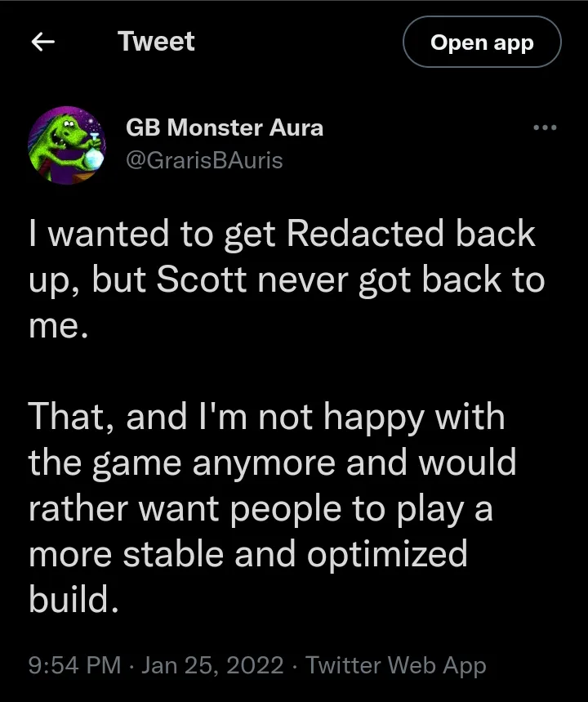Click the name Scott in the tweet

202,279
